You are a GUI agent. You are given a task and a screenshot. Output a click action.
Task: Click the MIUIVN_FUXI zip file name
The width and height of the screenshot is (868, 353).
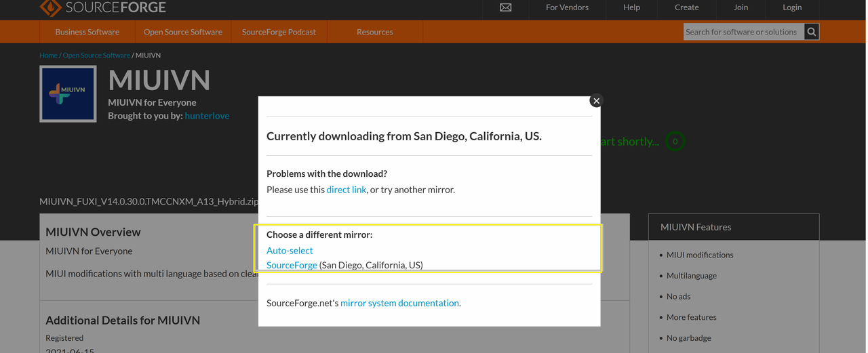coord(149,201)
